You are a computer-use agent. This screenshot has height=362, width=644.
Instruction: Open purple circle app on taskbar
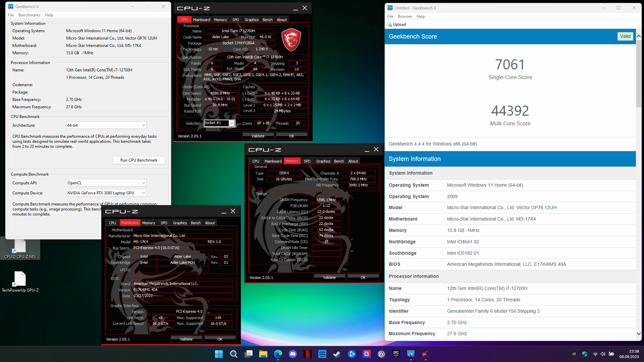click(x=367, y=354)
